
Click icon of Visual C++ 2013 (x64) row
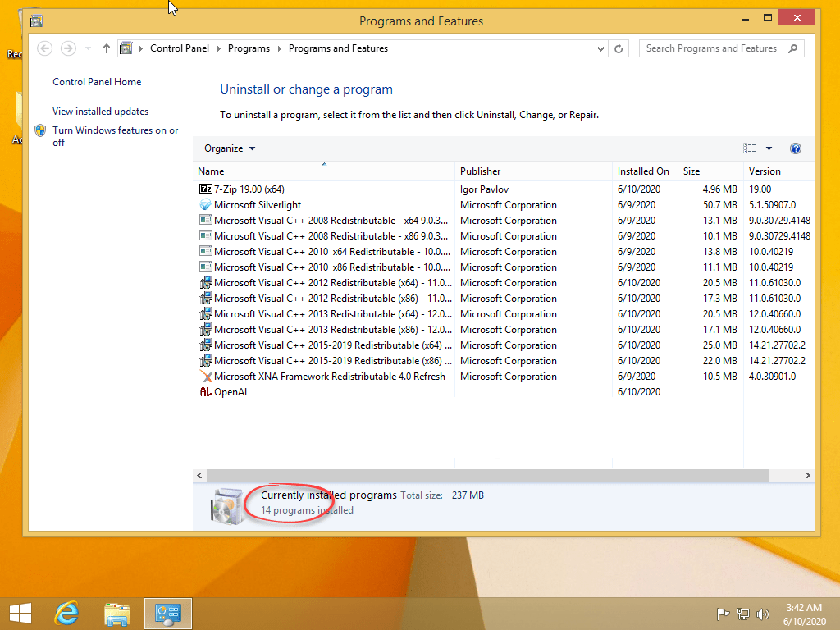tap(205, 313)
